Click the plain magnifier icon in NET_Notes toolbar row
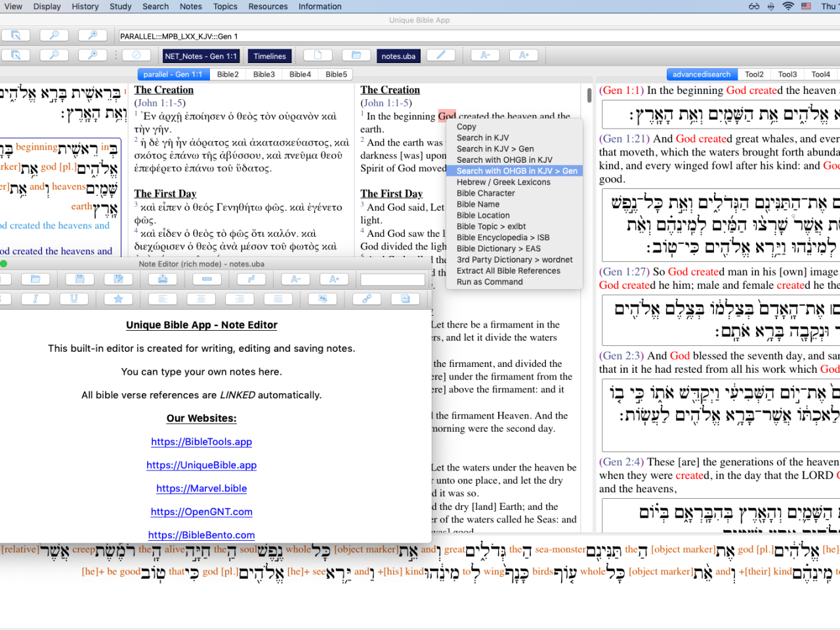This screenshot has height=630, width=840. pos(54,55)
